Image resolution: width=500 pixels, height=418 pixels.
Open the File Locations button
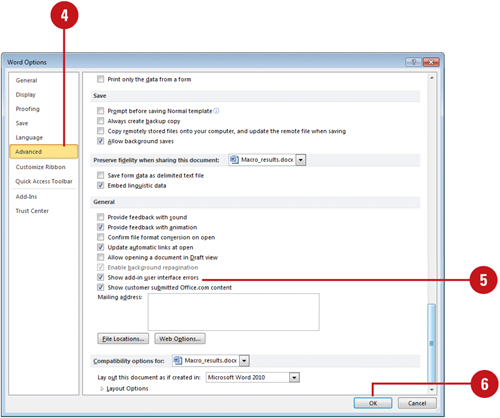tap(123, 339)
